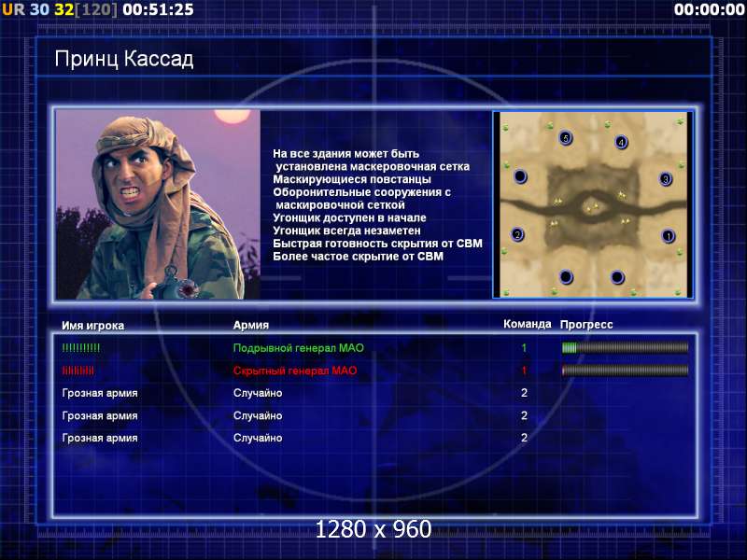Click "Подрывной генерал МАО" army text

click(x=298, y=348)
